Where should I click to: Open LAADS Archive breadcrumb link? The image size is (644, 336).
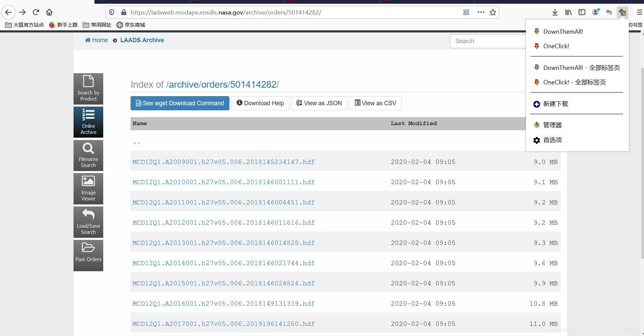142,40
